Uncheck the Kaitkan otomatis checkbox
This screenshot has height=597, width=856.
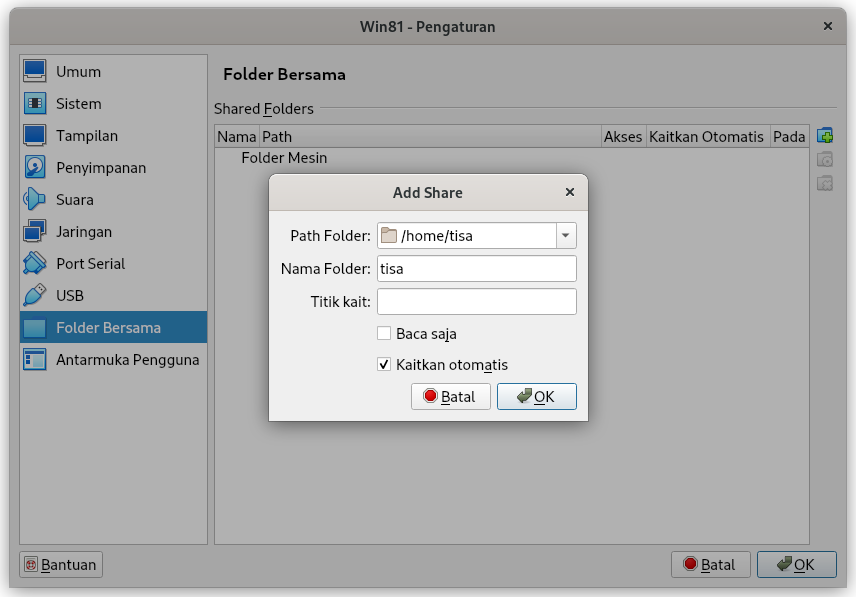[384, 365]
